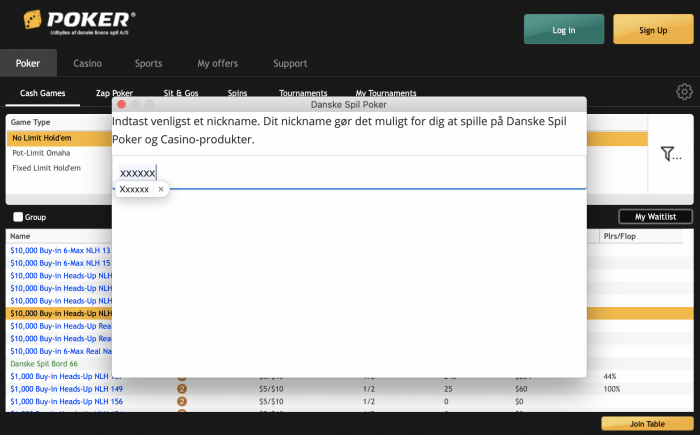
Task: Dismiss the Xxxxxx autocomplete suggestion with X
Action: (161, 189)
